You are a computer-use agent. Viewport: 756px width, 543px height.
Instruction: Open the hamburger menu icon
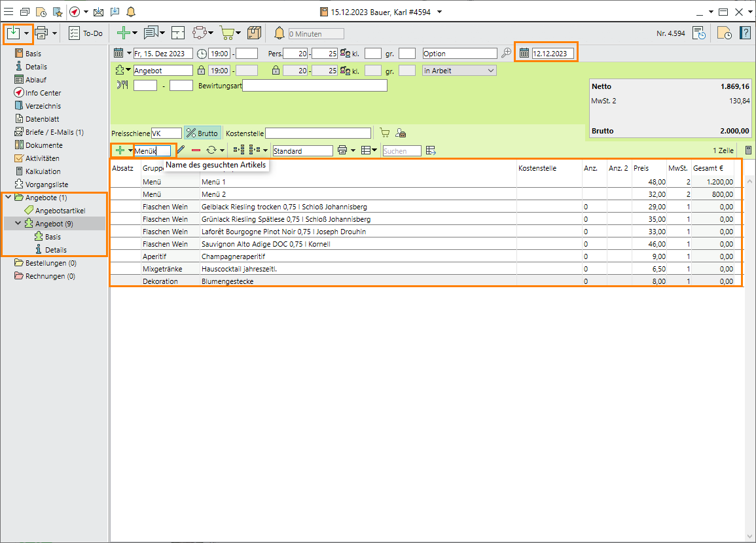point(9,12)
